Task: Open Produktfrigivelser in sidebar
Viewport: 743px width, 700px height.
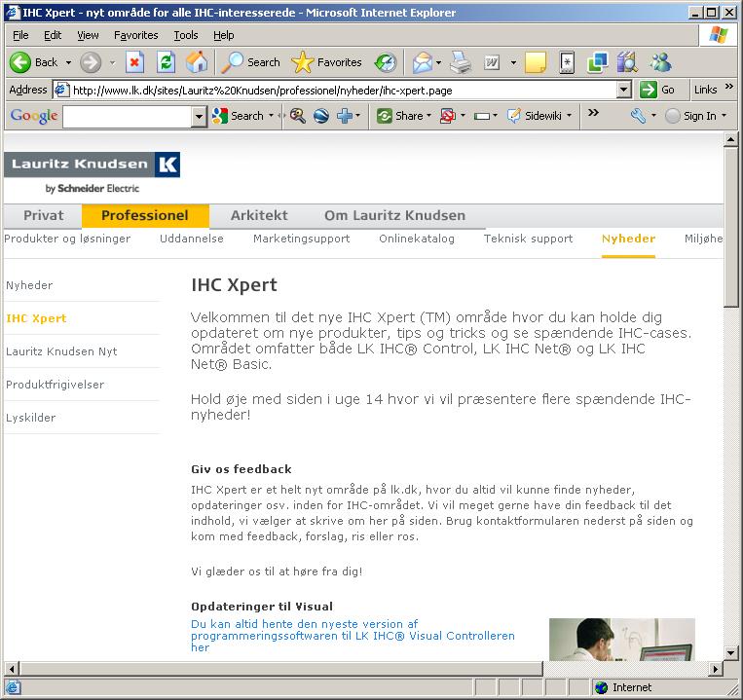Action: point(55,385)
